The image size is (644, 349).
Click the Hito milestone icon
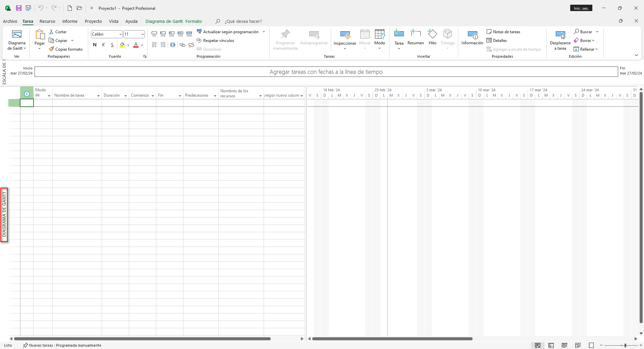432,37
